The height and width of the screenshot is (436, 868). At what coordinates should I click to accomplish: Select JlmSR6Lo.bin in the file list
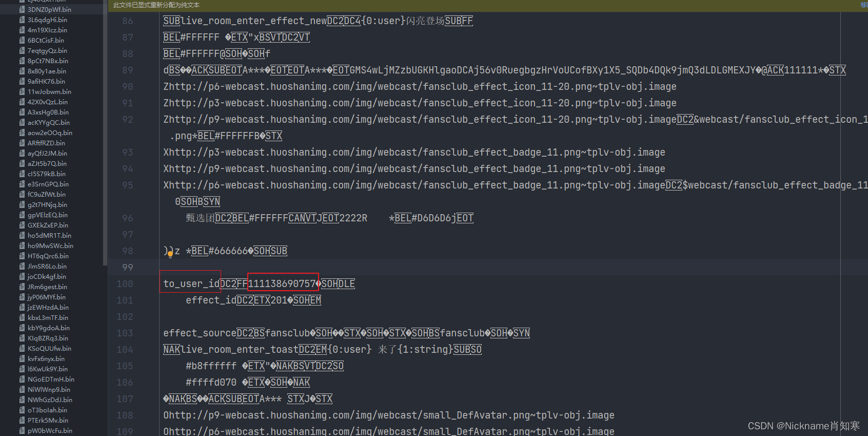coord(47,266)
